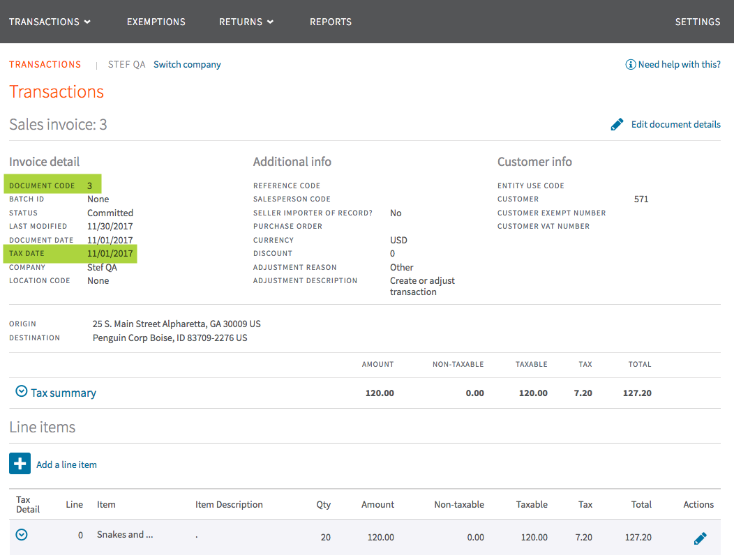The height and width of the screenshot is (560, 734).
Task: Click the tax summary tax 7.20
Action: click(x=583, y=393)
